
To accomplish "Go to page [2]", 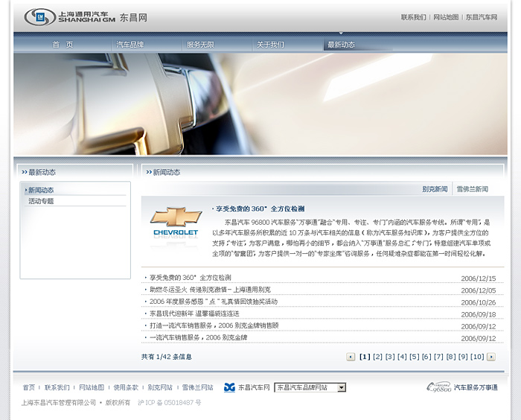I will [377, 357].
